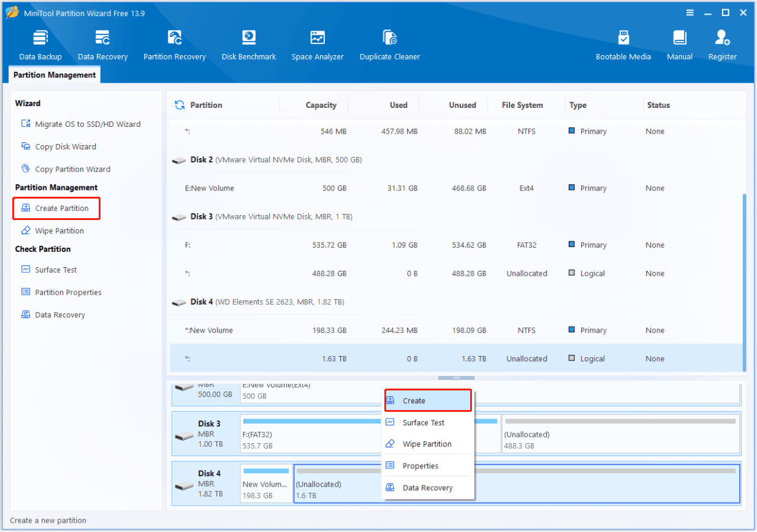
Task: Open Partition Properties in the sidebar
Action: (61, 292)
